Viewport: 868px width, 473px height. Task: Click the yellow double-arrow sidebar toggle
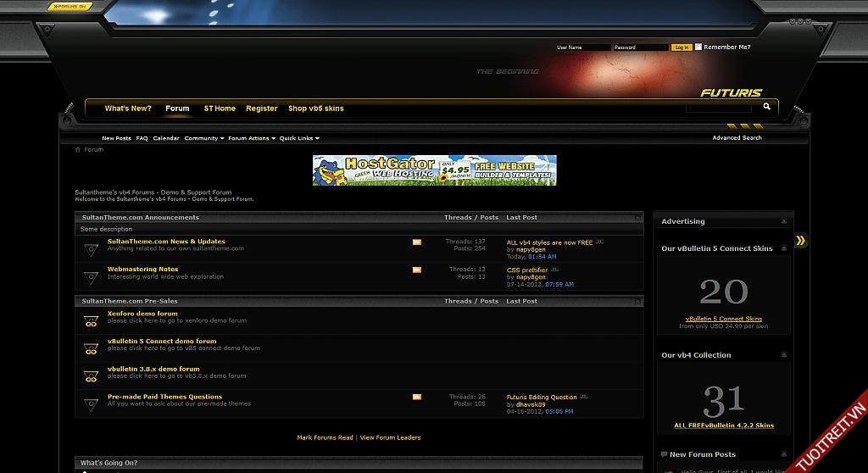(800, 241)
